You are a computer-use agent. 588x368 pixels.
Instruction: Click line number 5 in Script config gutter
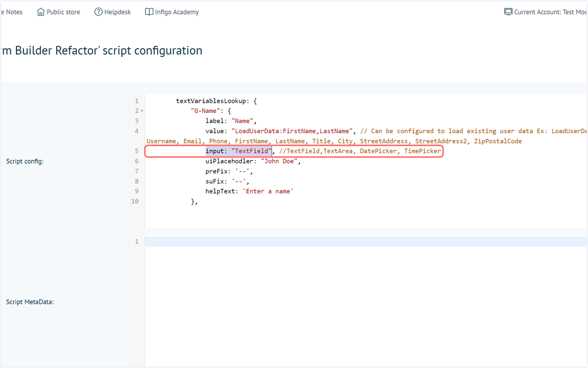click(x=137, y=151)
